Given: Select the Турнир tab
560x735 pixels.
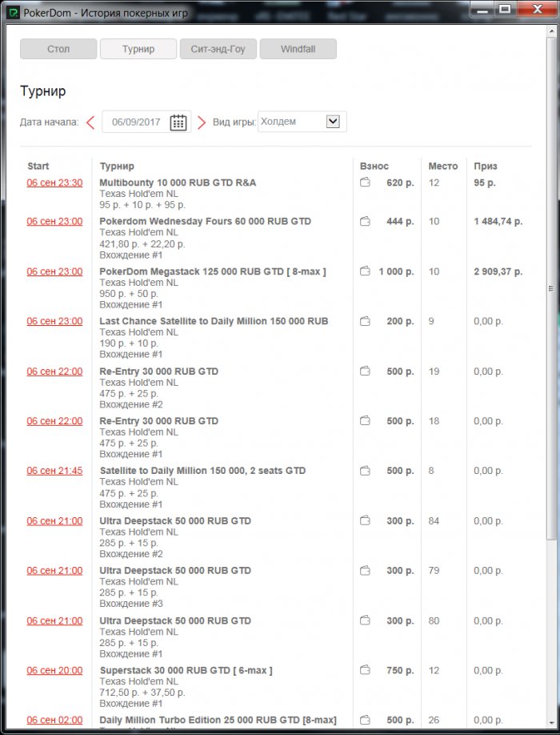Looking at the screenshot, I should pyautogui.click(x=138, y=49).
